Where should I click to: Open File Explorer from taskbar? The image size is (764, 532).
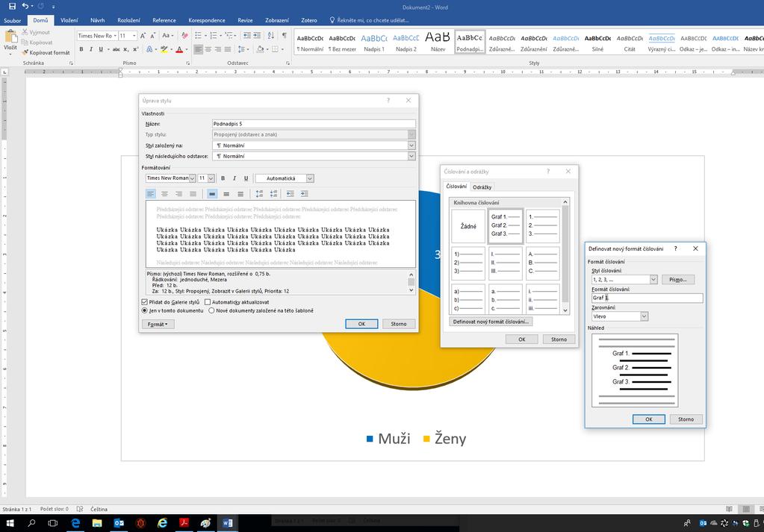pyautogui.click(x=97, y=523)
